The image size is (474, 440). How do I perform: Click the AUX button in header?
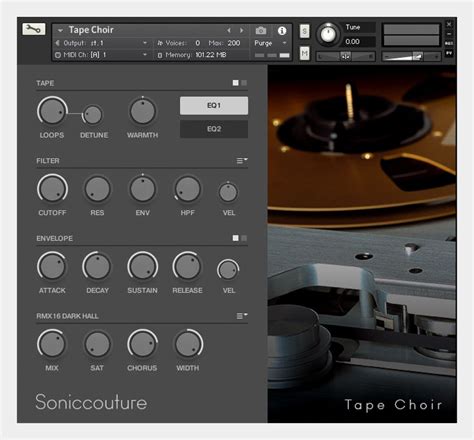[449, 43]
